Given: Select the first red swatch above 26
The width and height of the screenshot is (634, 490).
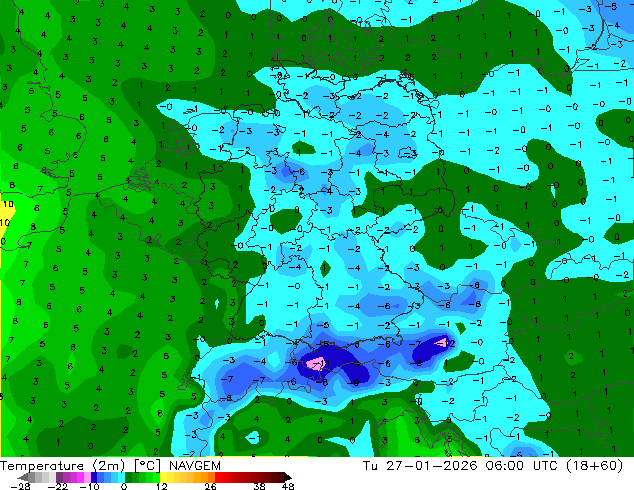Looking at the screenshot, I should (x=218, y=477).
